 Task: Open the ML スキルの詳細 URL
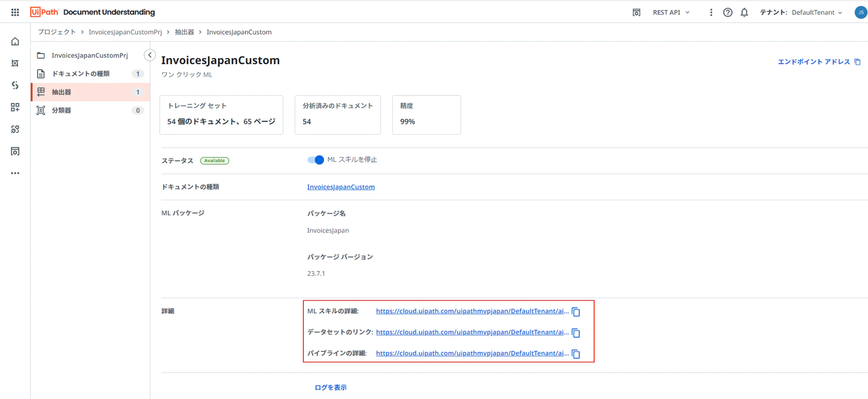point(472,311)
